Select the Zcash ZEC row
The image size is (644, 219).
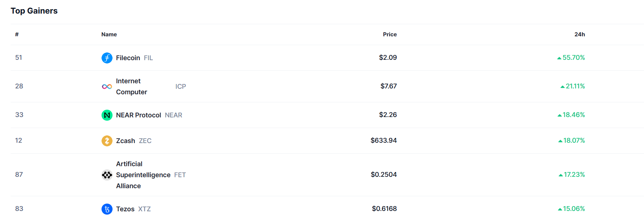coord(125,140)
